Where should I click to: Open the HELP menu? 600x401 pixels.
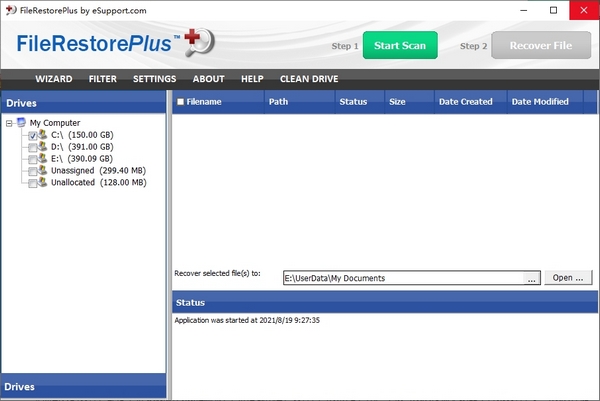(x=252, y=79)
